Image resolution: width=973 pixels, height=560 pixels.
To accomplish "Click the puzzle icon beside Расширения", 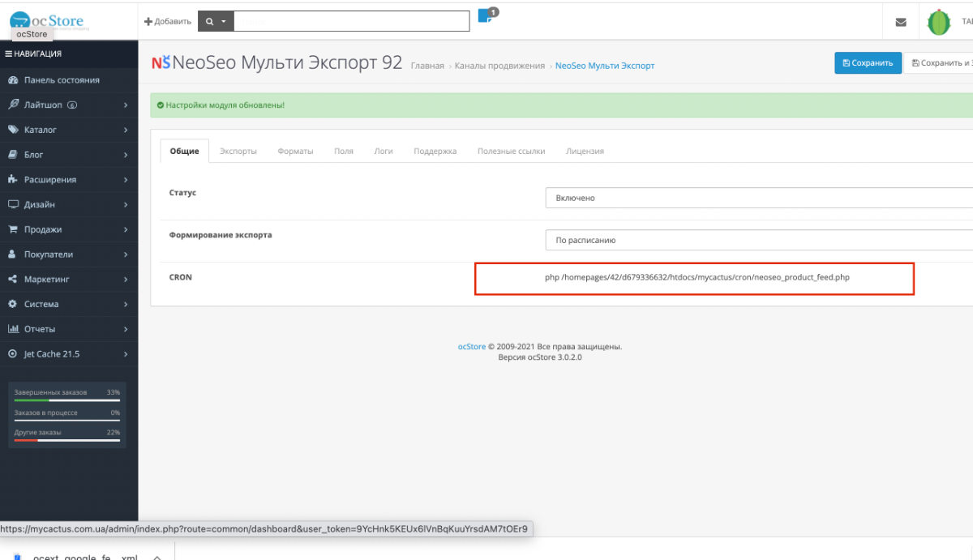I will [13, 180].
